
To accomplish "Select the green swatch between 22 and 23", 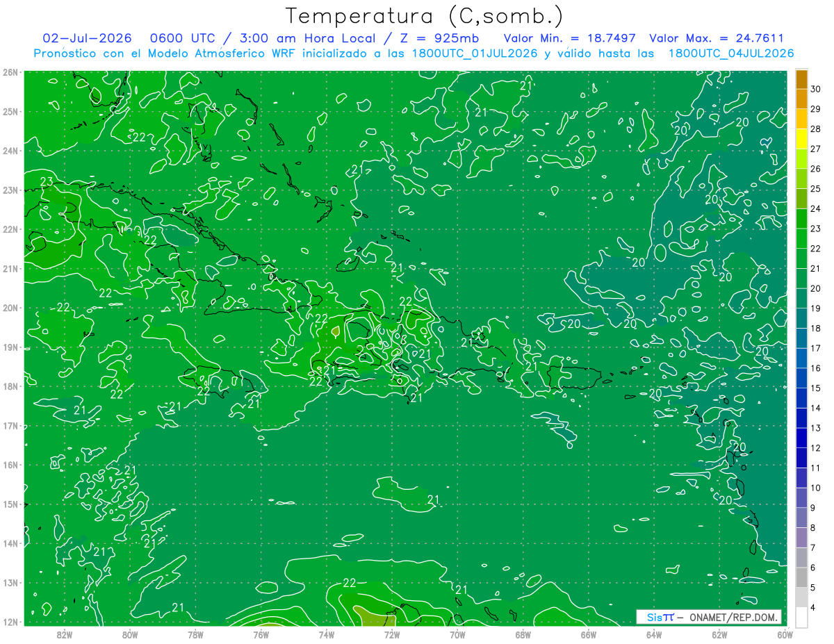I will point(801,239).
